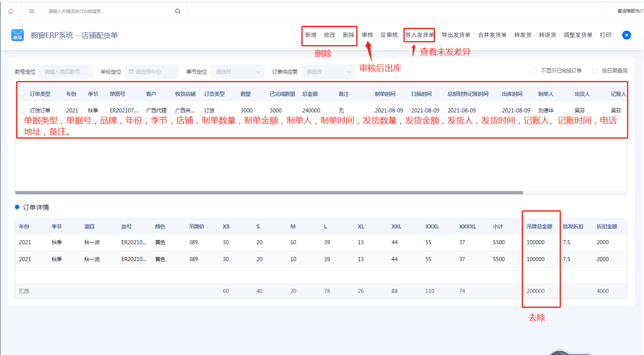Toggle the select-all header checkbox
Screen dimensions: 644x355
coord(22,93)
